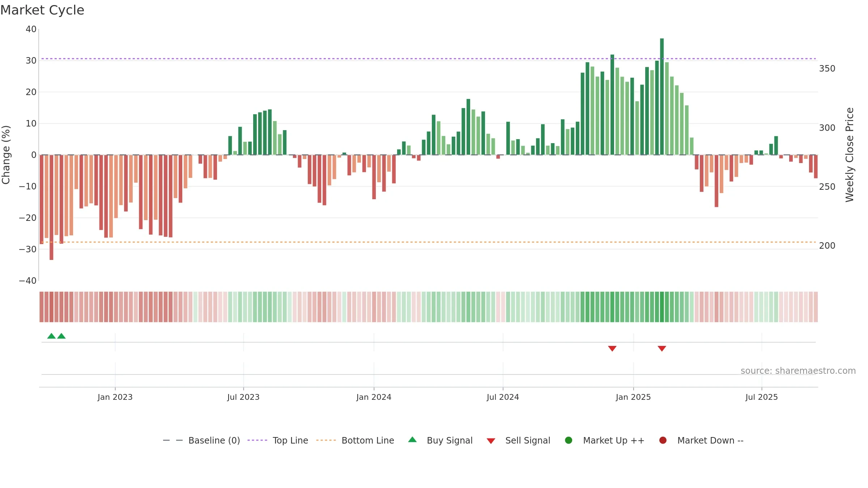Click the red Market Down circle icon
This screenshot has width=868, height=488.
click(663, 440)
